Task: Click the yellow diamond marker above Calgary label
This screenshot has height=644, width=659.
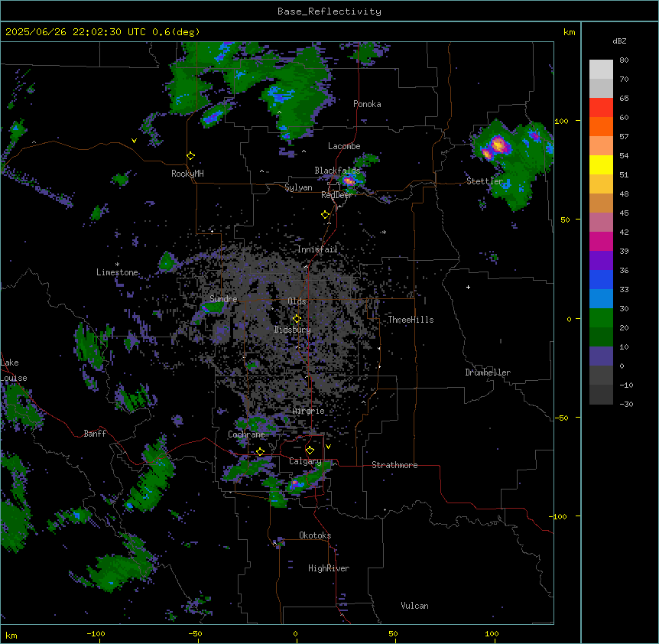Action: tap(310, 450)
